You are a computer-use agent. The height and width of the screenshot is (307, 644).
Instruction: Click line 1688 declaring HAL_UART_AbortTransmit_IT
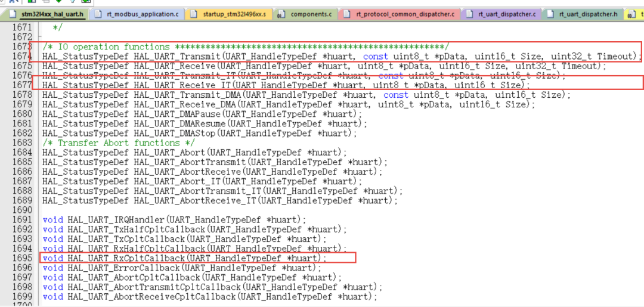click(x=222, y=191)
